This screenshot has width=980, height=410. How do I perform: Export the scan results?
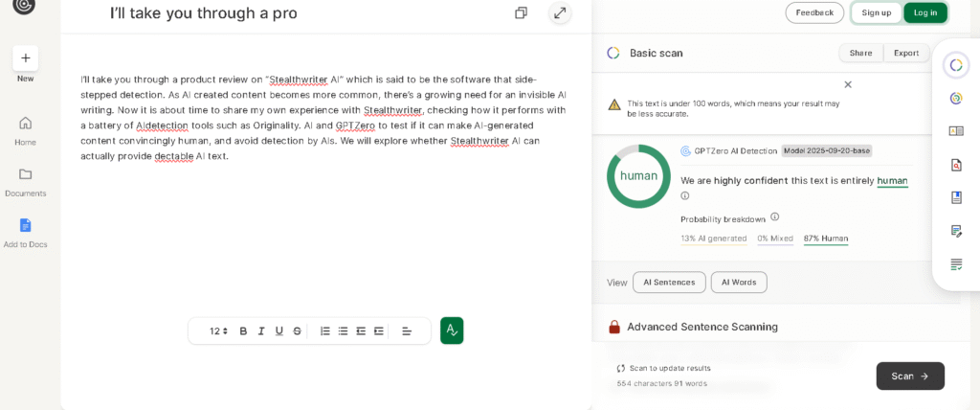[x=906, y=54]
